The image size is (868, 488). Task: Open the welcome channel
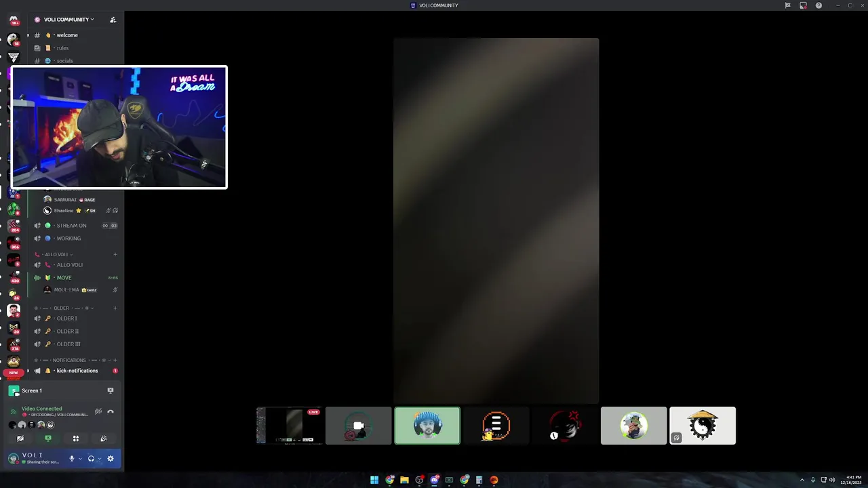(x=75, y=35)
